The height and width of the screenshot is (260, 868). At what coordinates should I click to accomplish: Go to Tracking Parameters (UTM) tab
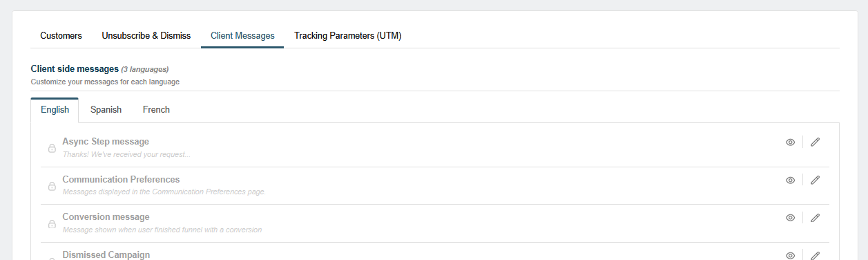coord(348,35)
